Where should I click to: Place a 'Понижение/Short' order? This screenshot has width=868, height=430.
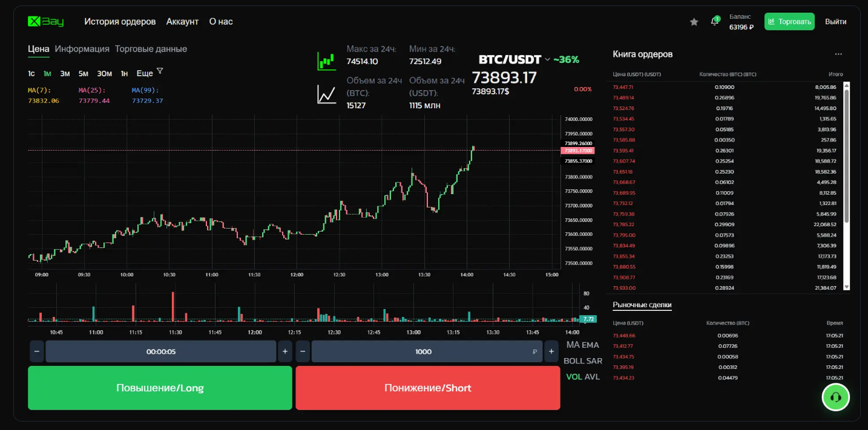[428, 388]
